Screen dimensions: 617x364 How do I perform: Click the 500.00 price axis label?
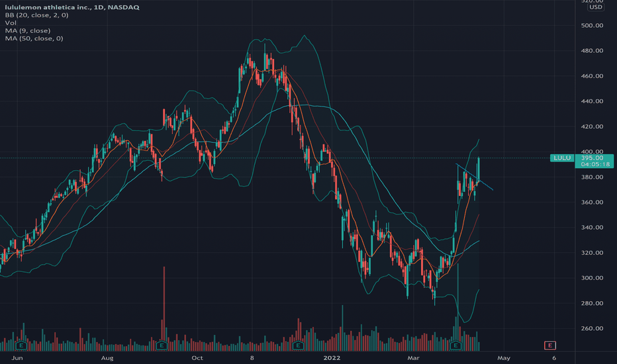(x=592, y=26)
